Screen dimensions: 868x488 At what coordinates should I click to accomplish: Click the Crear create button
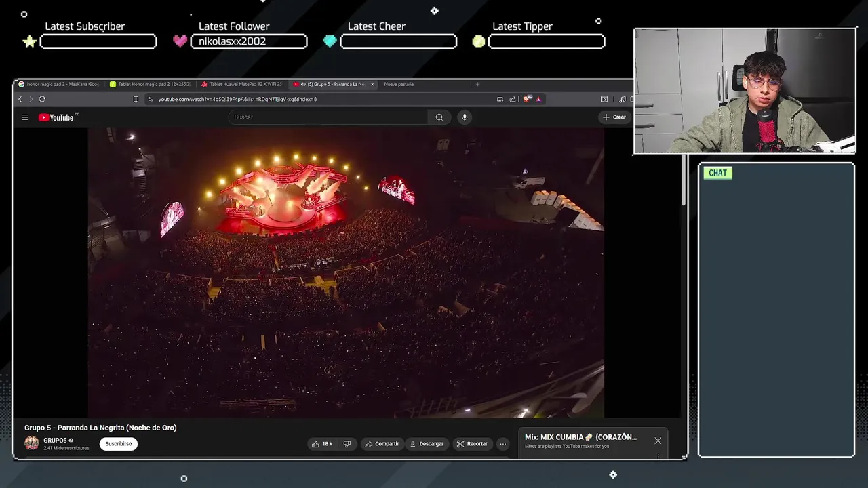[x=614, y=117]
